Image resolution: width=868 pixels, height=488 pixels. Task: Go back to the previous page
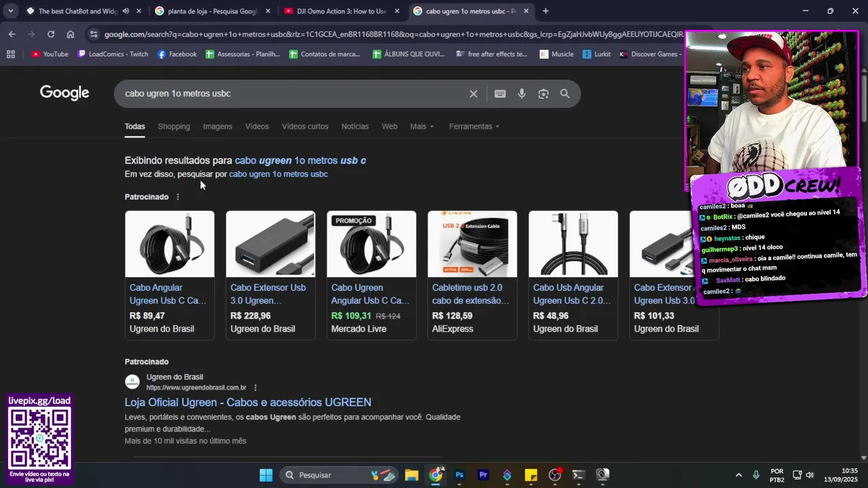[x=12, y=34]
